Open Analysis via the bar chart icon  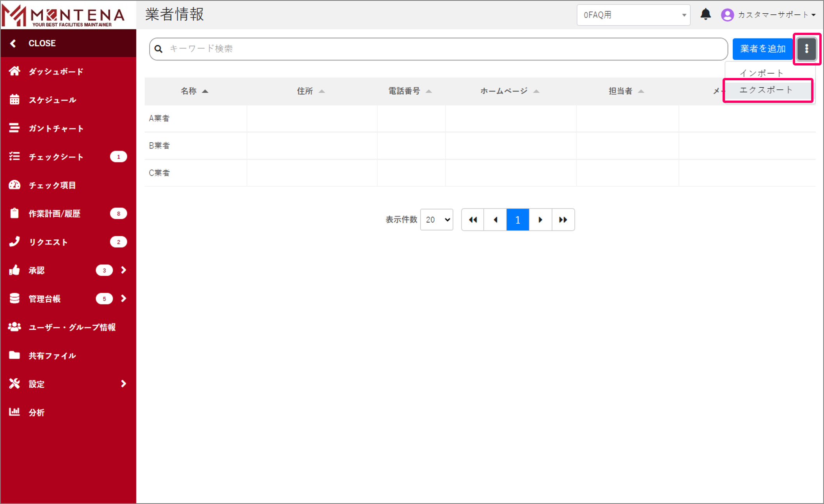[14, 412]
